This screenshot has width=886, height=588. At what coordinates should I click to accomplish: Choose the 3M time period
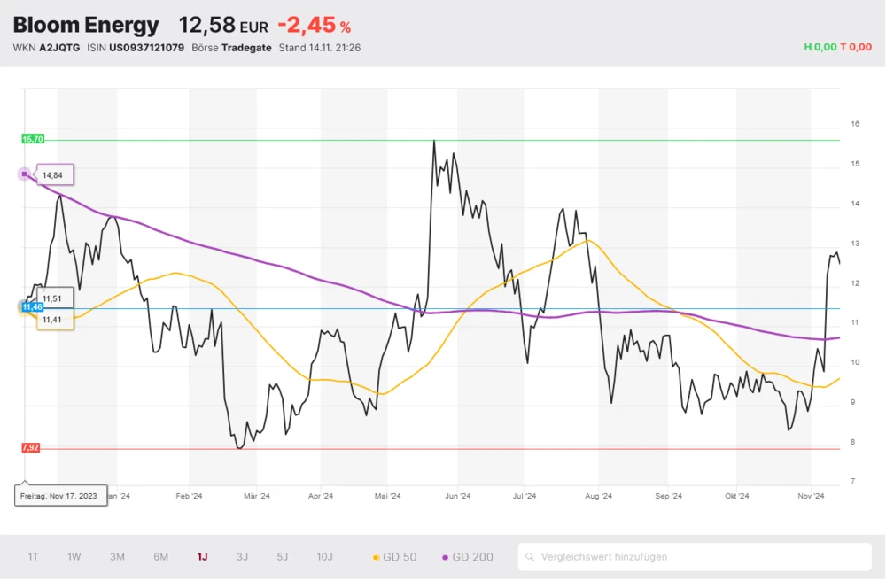(x=117, y=557)
